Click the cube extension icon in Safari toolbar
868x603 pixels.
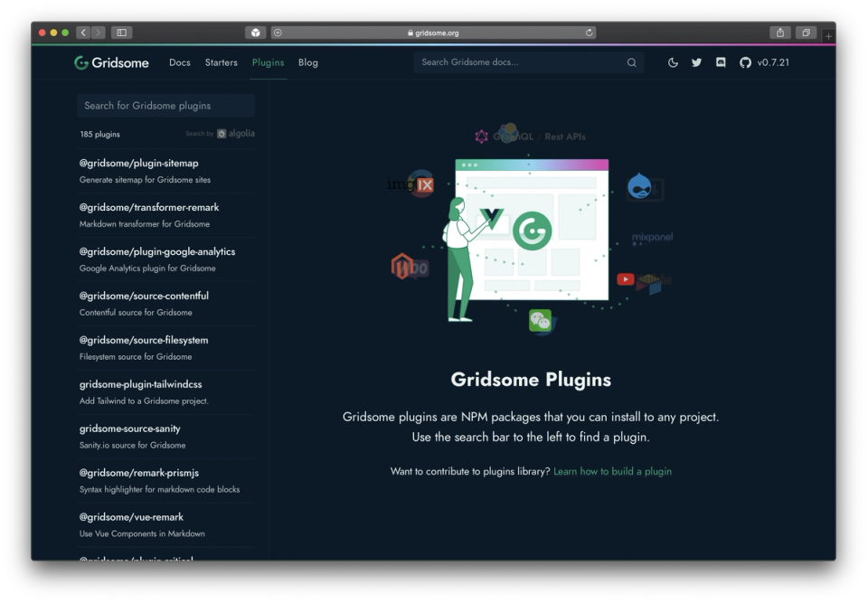(x=255, y=33)
